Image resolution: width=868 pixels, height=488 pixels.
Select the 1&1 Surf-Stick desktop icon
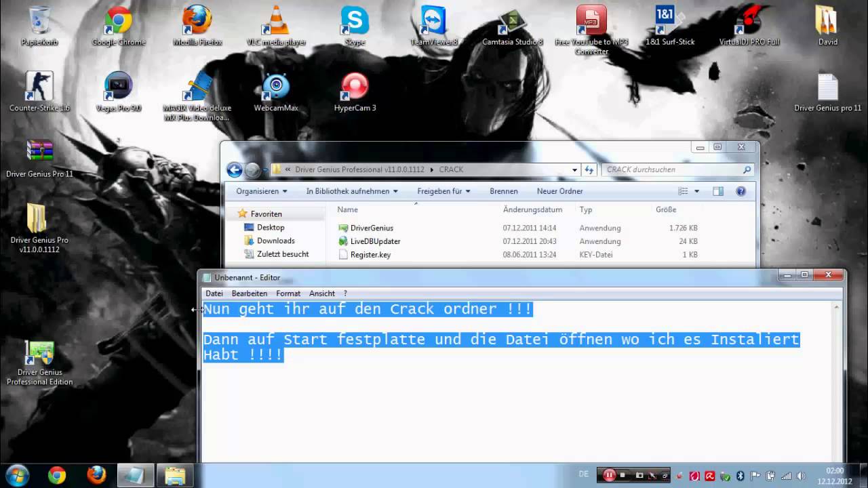click(x=670, y=26)
